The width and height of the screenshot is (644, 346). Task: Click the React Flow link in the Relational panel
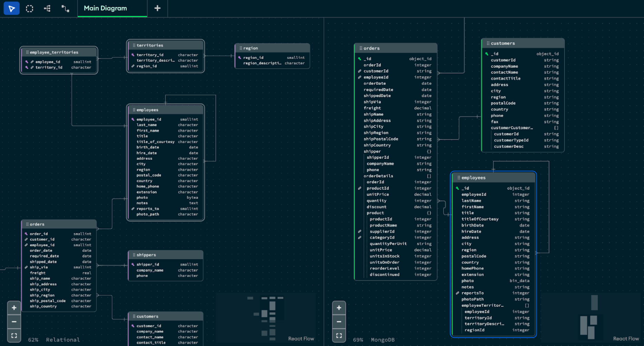point(301,338)
